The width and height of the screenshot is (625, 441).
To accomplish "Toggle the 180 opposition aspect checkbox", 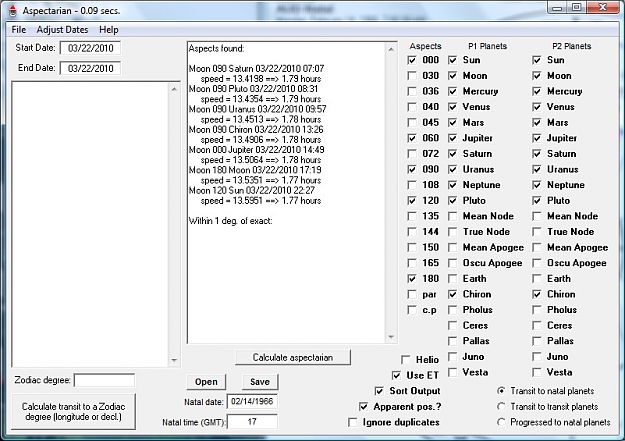I will click(x=412, y=279).
